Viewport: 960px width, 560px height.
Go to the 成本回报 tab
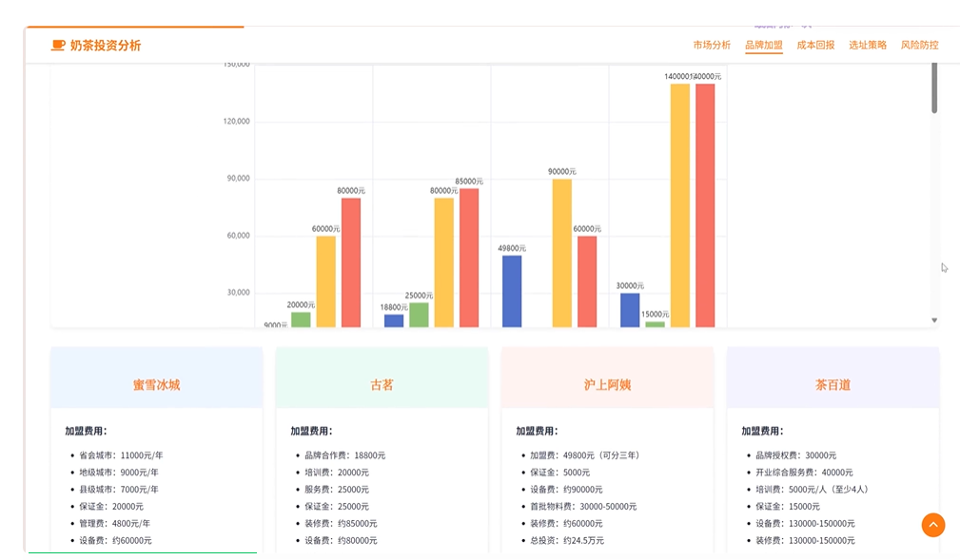tap(815, 46)
